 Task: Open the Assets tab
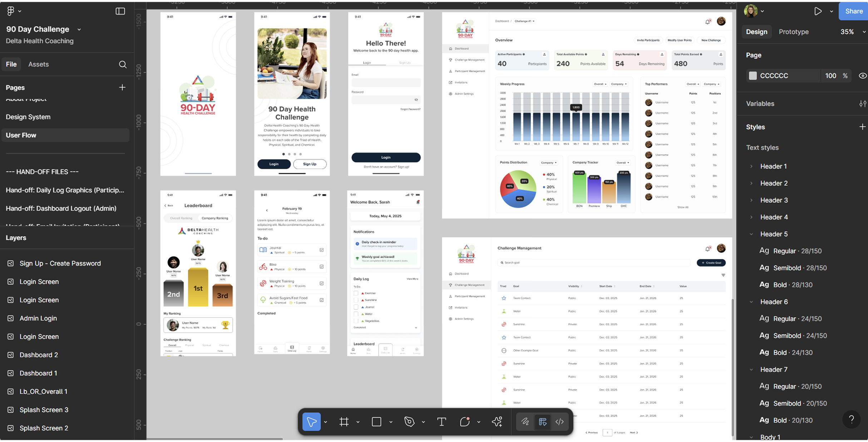[x=38, y=64]
